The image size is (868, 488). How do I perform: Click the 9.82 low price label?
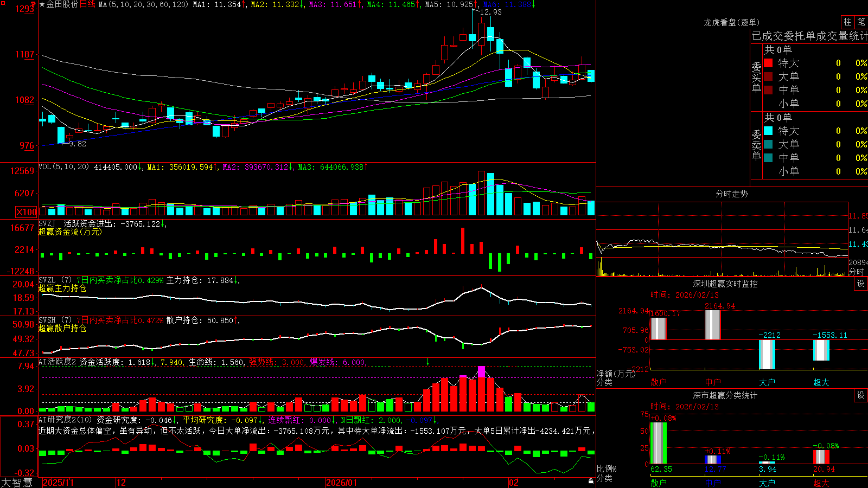click(x=78, y=144)
